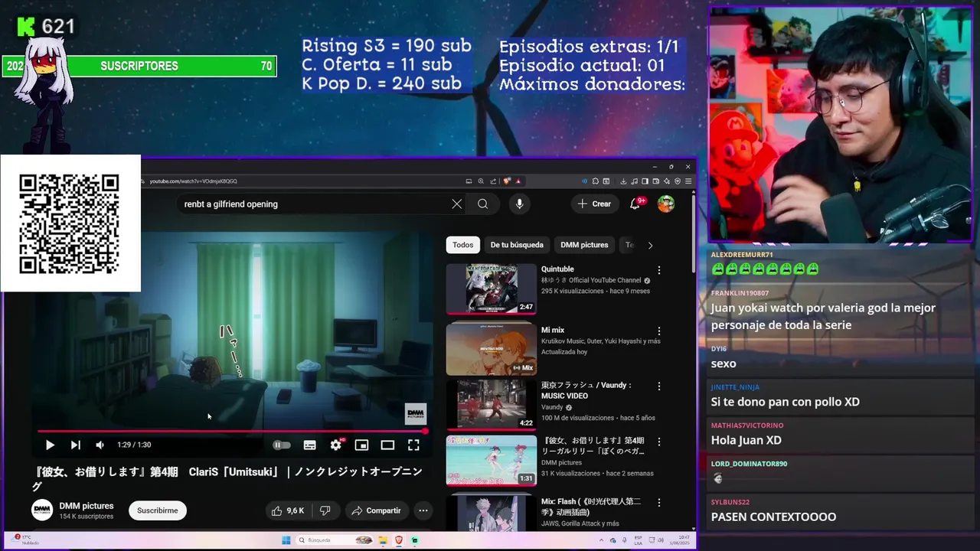Viewport: 980px width, 551px height.
Task: Open DMM pictures channel name link
Action: 87,506
